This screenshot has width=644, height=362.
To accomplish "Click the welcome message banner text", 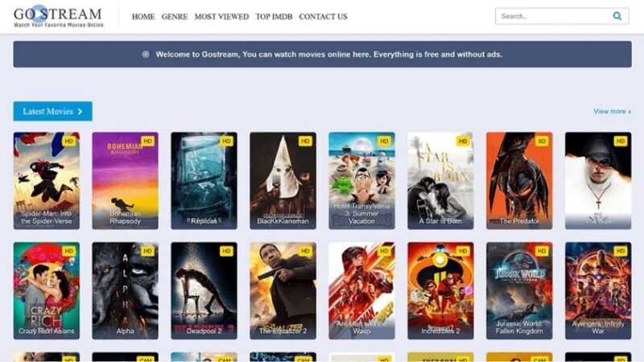I will (x=328, y=54).
